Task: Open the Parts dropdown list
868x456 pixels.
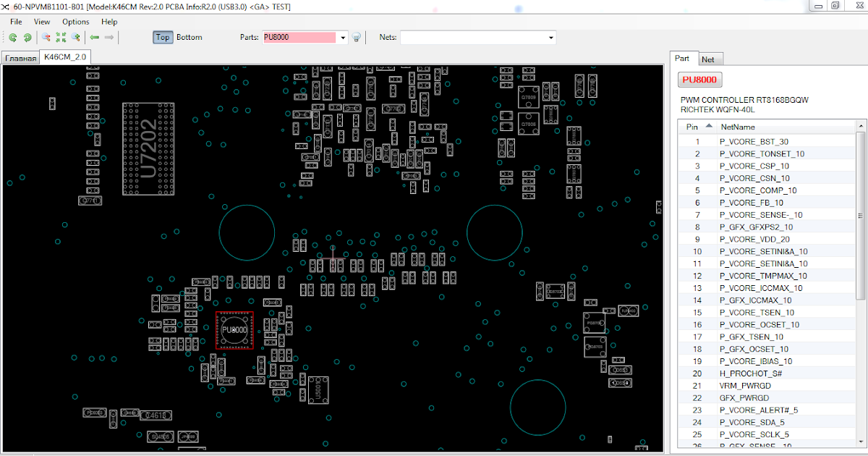Action: (x=342, y=37)
